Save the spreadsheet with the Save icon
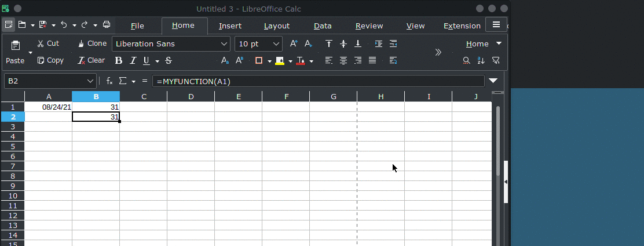Image resolution: width=644 pixels, height=246 pixels. [x=43, y=25]
